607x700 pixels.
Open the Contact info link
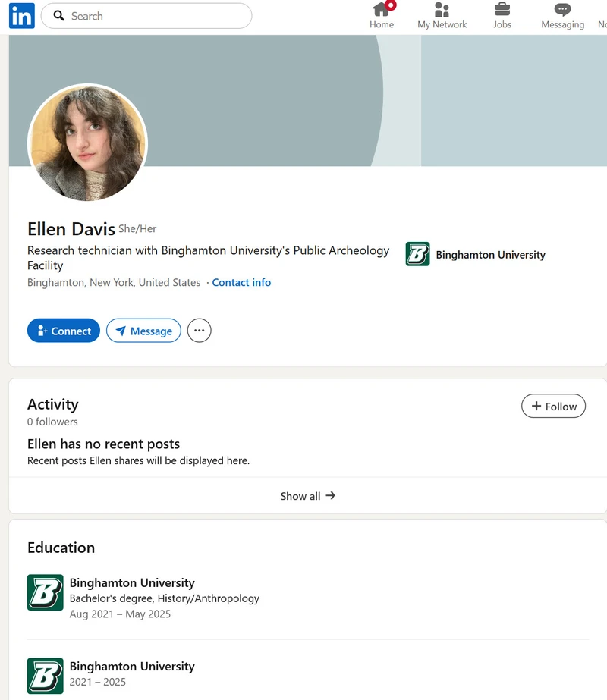click(241, 283)
